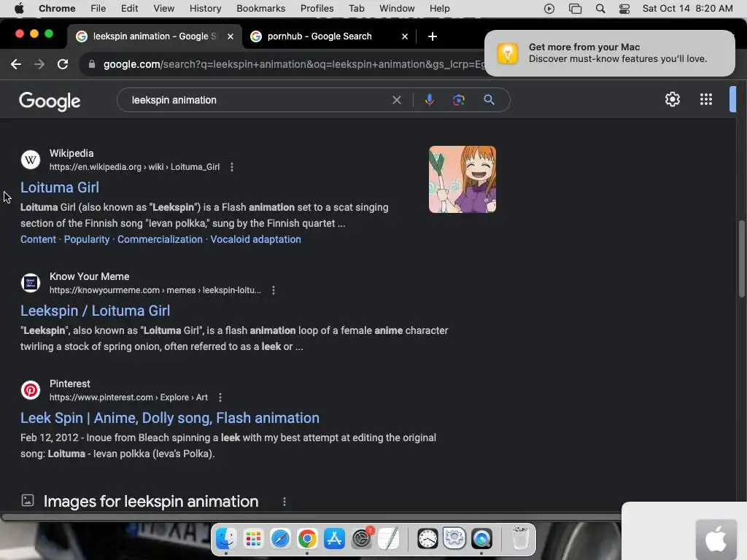Close the leekspin animation tab
The height and width of the screenshot is (560, 747).
point(230,36)
